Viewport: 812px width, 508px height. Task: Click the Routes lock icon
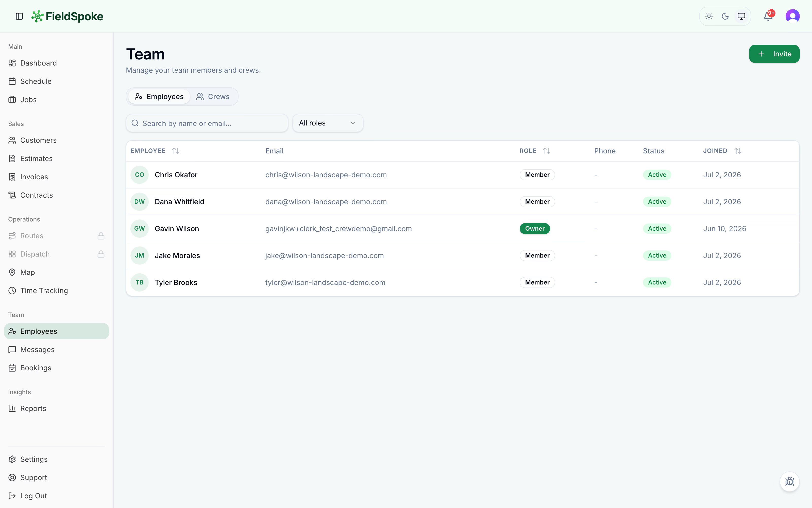[101, 236]
